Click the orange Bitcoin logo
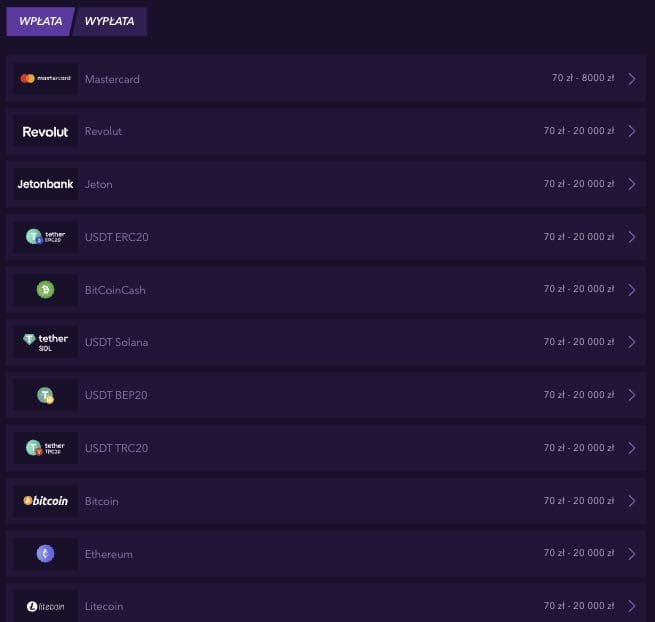Screen dimensions: 655x622 pyautogui.click(x=45, y=501)
